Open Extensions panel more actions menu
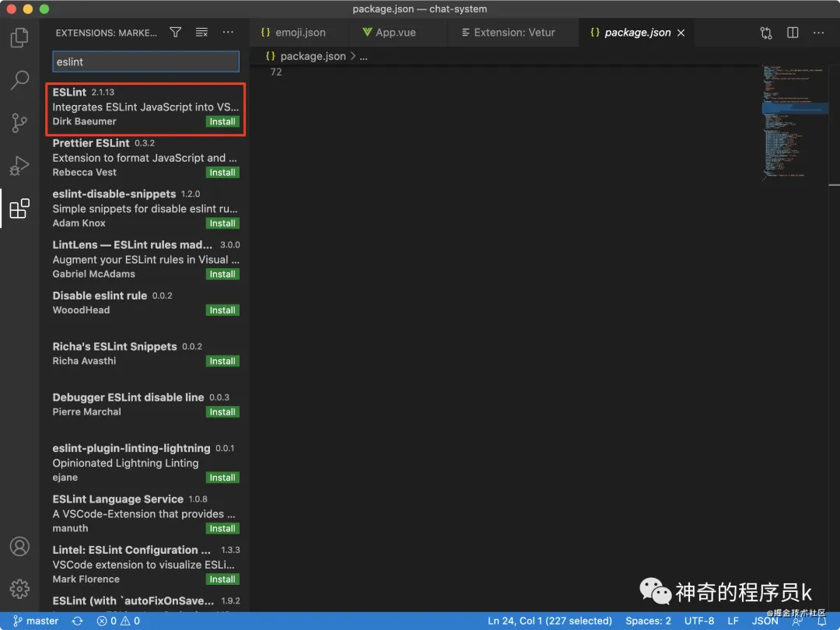 tap(228, 33)
